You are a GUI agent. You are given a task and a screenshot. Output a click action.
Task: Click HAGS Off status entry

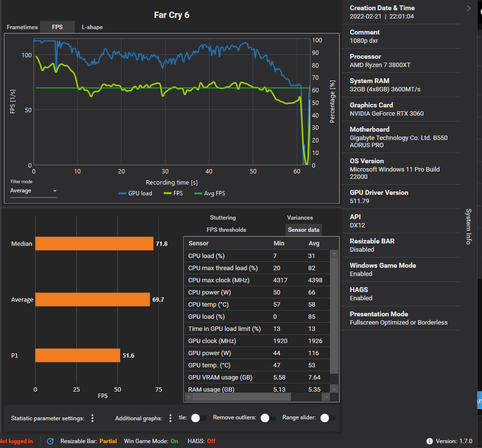click(201, 441)
